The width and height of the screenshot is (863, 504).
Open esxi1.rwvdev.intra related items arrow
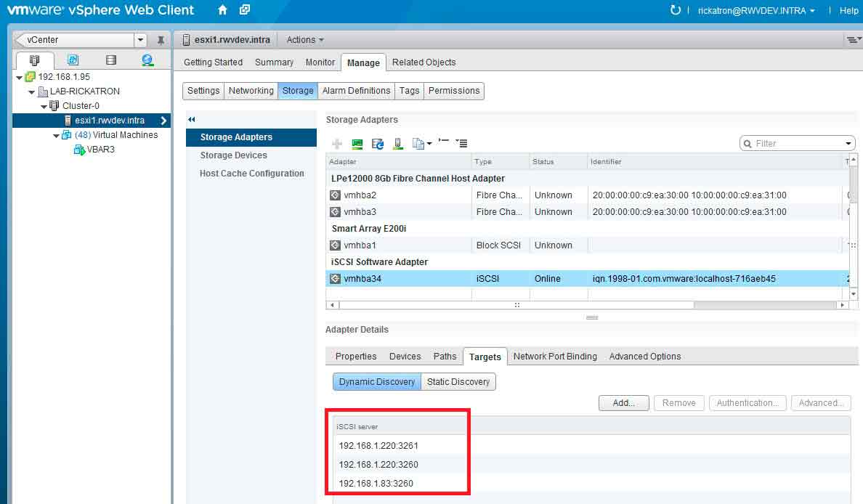[x=163, y=121]
